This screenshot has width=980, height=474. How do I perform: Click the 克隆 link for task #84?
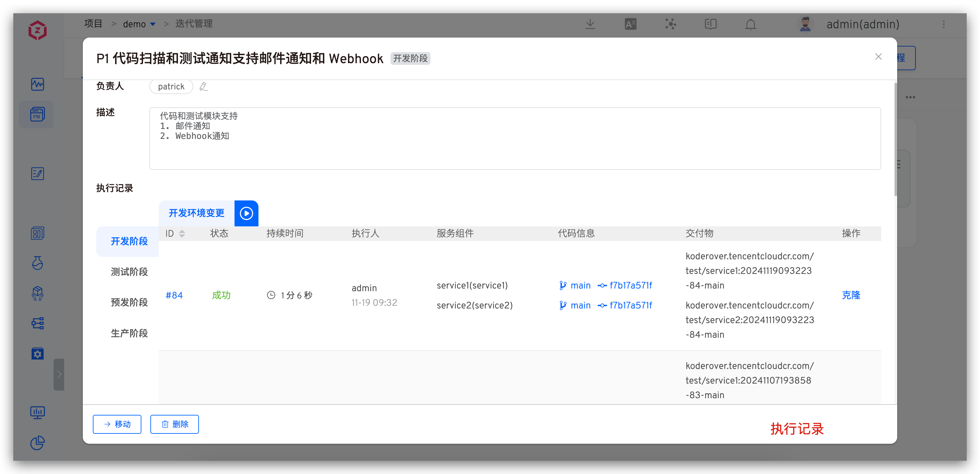coord(851,295)
